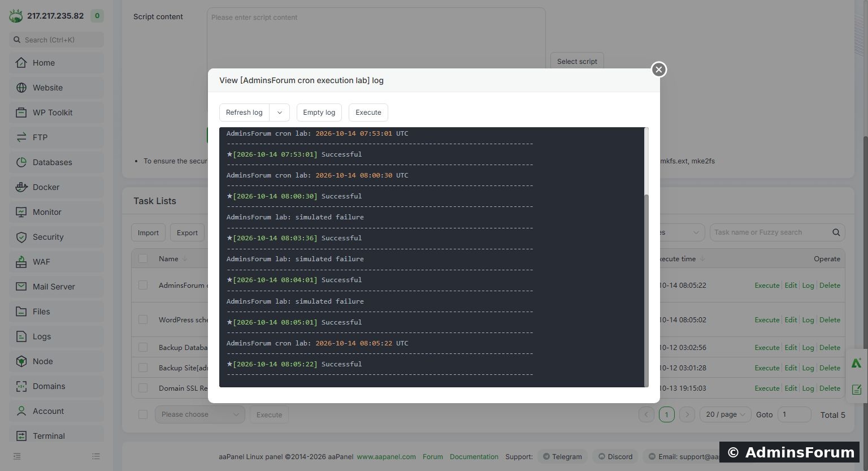
Task: Click the WAF firewall icon
Action: tap(21, 262)
